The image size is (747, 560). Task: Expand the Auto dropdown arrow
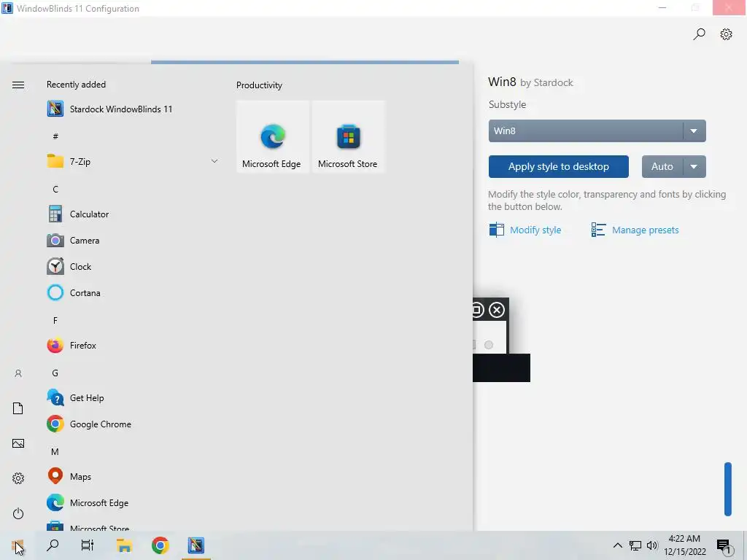pos(694,167)
